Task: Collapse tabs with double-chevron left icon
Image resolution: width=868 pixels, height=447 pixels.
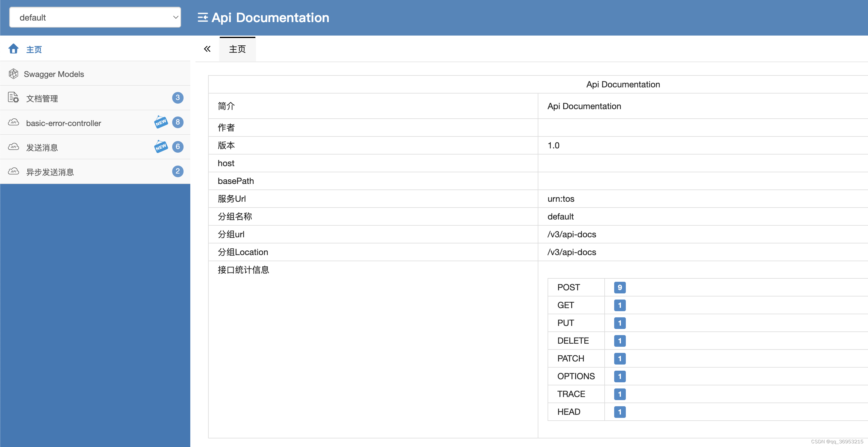Action: tap(207, 49)
